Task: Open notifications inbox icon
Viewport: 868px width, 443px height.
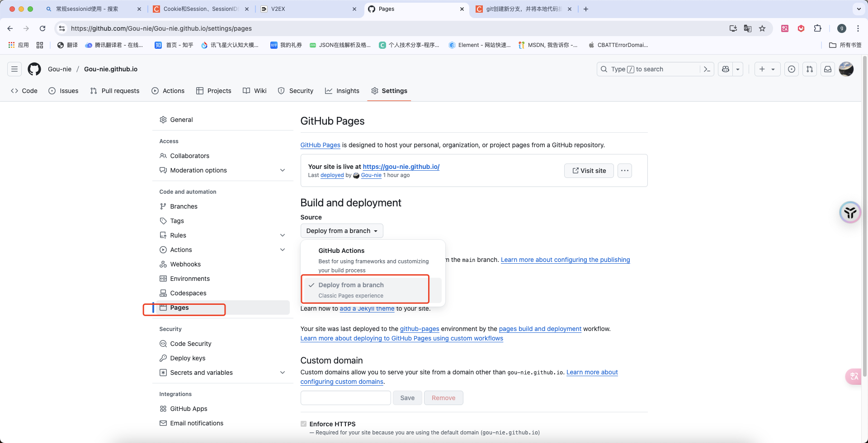Action: pos(828,69)
